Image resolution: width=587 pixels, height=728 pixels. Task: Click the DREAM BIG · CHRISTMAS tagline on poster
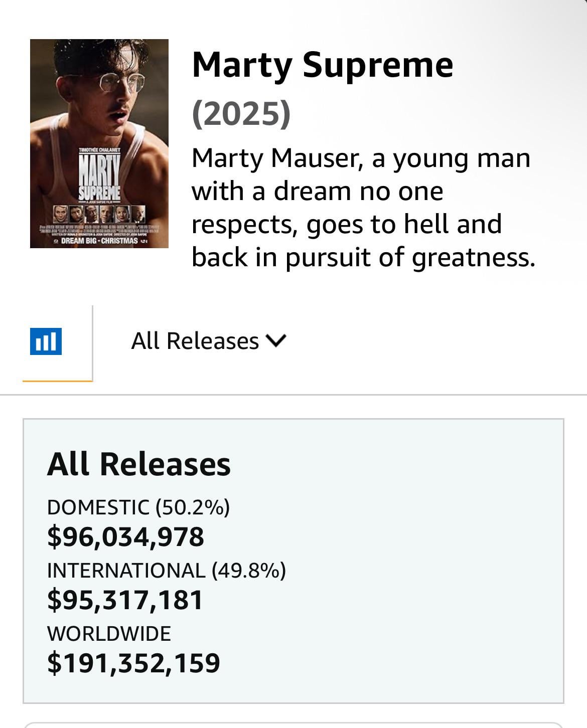pyautogui.click(x=99, y=241)
